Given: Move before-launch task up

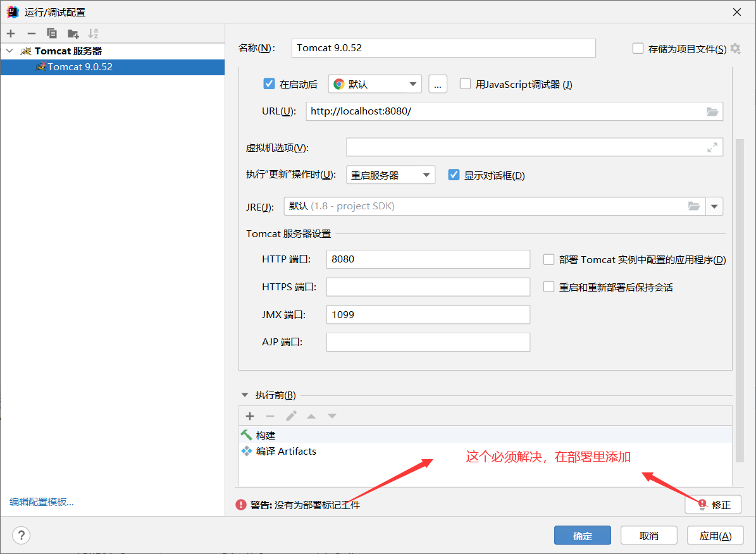Looking at the screenshot, I should (311, 416).
